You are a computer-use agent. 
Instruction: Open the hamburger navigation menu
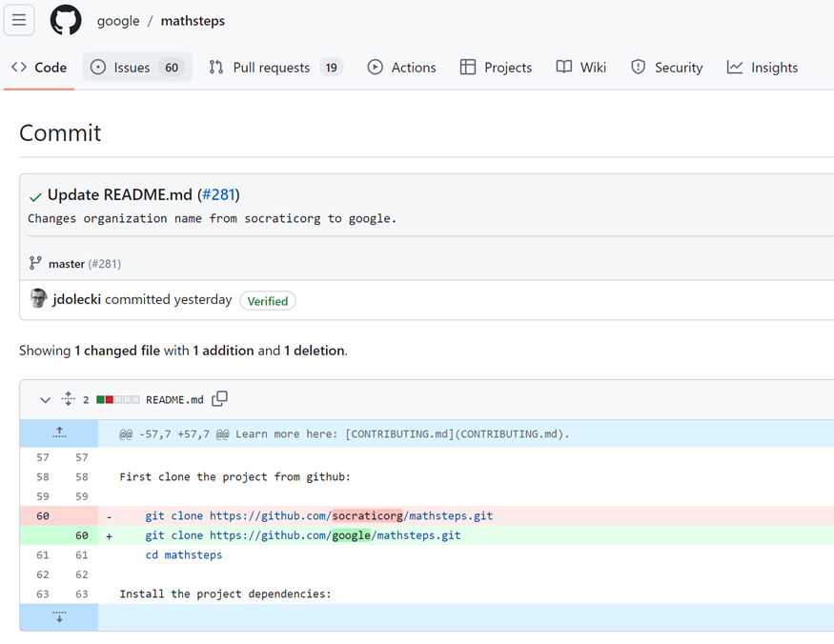point(19,20)
